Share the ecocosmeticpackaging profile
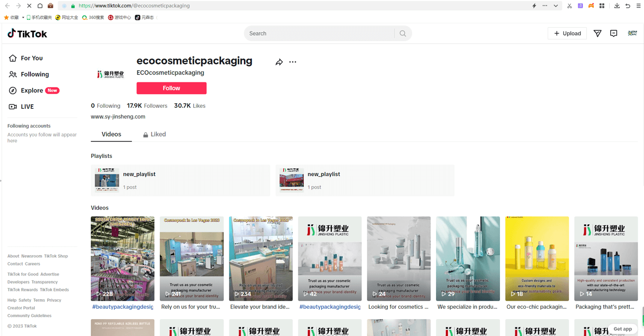Viewport: 644px width, 336px height. (279, 62)
